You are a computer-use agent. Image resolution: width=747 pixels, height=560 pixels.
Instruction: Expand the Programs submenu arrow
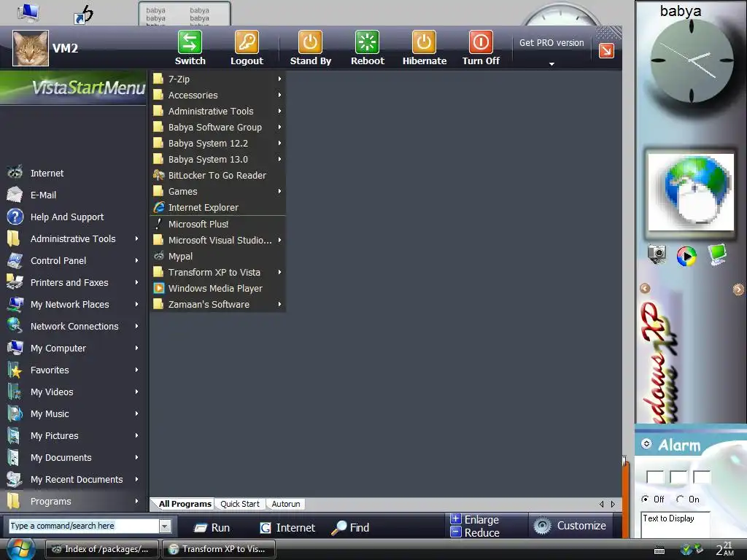136,502
